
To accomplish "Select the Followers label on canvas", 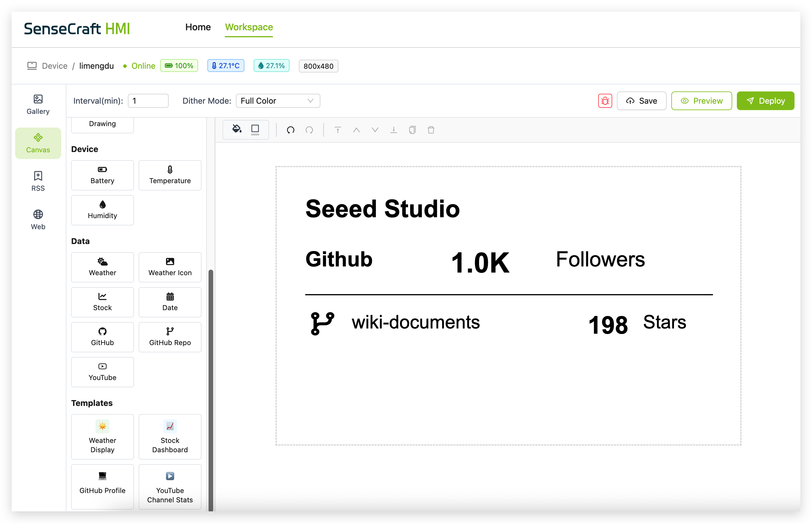I will tap(600, 259).
